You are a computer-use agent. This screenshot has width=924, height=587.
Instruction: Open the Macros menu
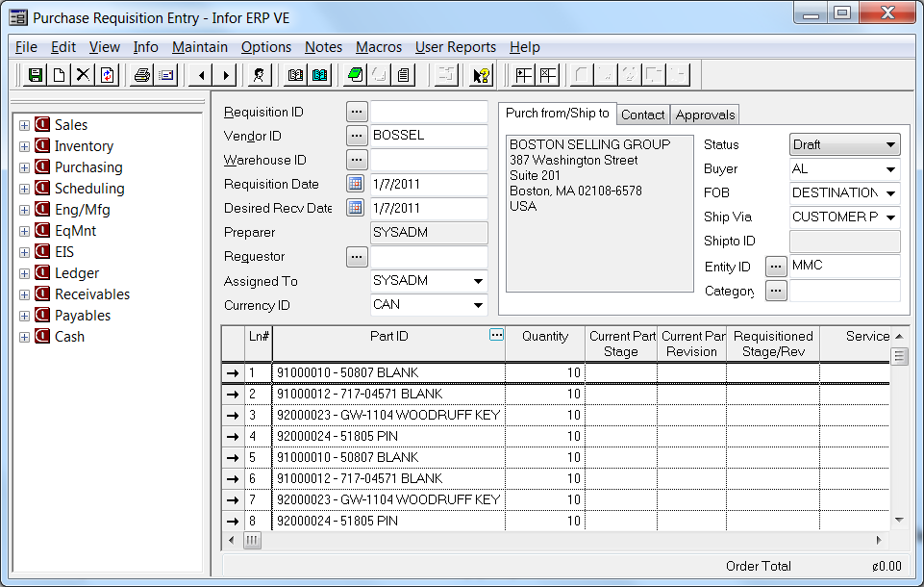[x=378, y=47]
